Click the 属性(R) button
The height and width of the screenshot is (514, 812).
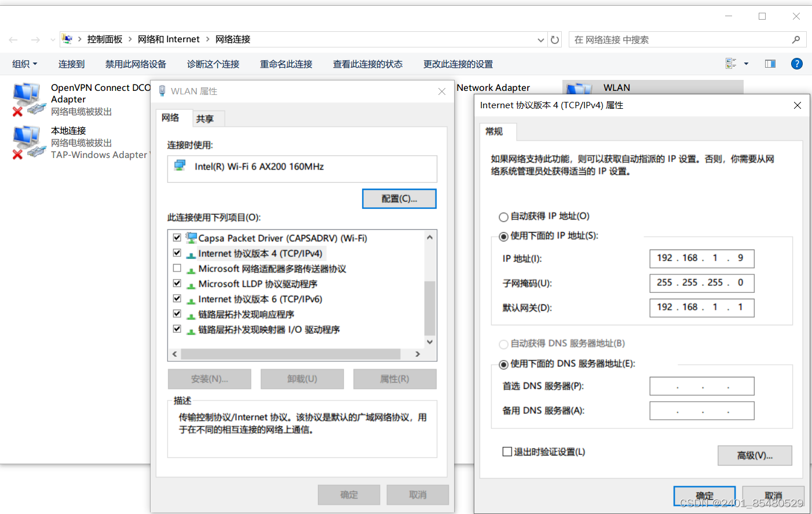coord(394,379)
